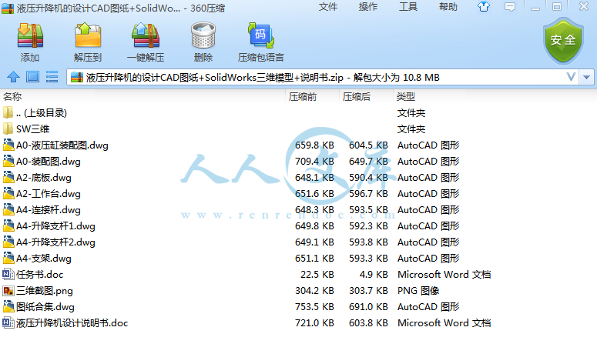Click the 753.5 KB original size cell
This screenshot has width=597, height=364.
click(x=314, y=307)
